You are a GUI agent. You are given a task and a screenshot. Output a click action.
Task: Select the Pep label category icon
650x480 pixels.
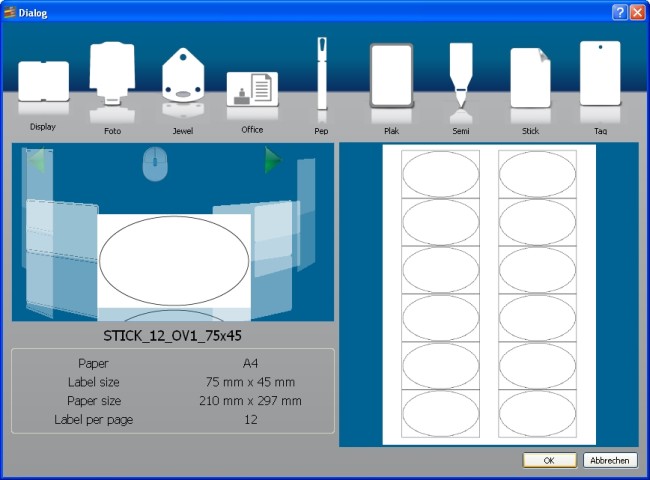(x=322, y=74)
